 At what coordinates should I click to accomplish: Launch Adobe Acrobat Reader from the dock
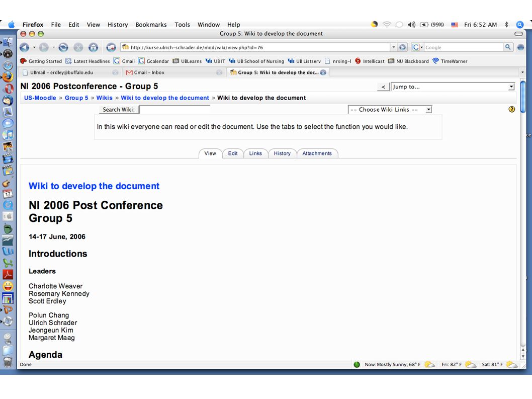[x=8, y=274]
